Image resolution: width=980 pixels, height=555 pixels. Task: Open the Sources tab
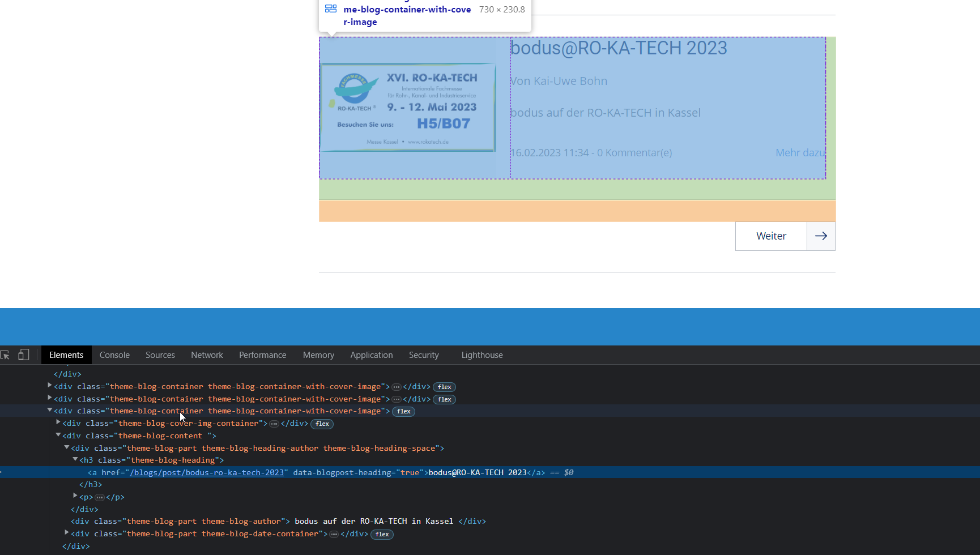tap(160, 355)
